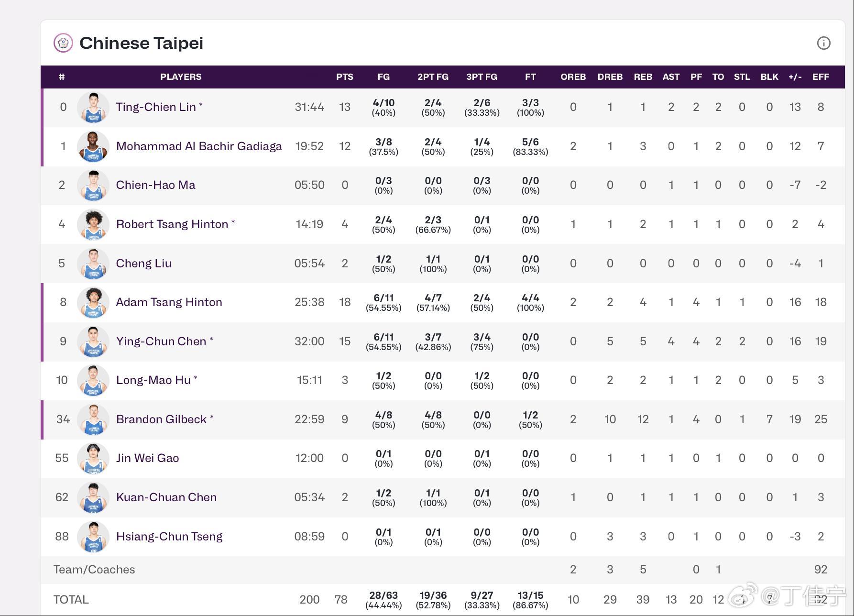Click the TOTAL row label
Image resolution: width=854 pixels, height=616 pixels.
pos(71,600)
